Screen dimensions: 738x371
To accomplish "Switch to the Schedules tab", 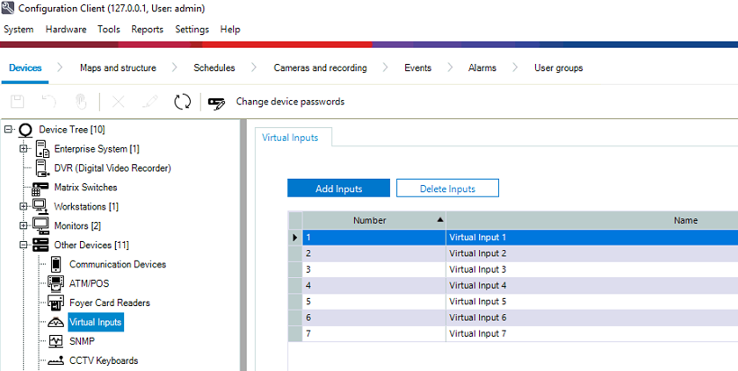I will pos(214,68).
